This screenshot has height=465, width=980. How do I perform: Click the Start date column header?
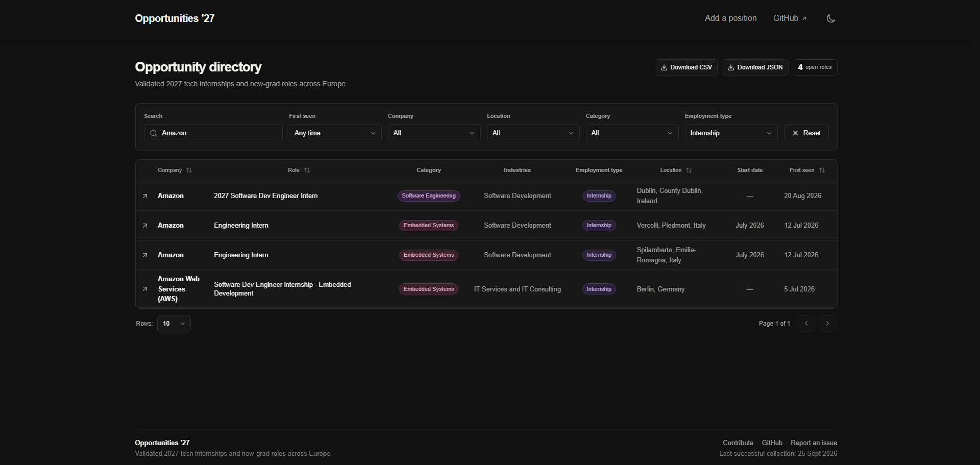pyautogui.click(x=750, y=170)
